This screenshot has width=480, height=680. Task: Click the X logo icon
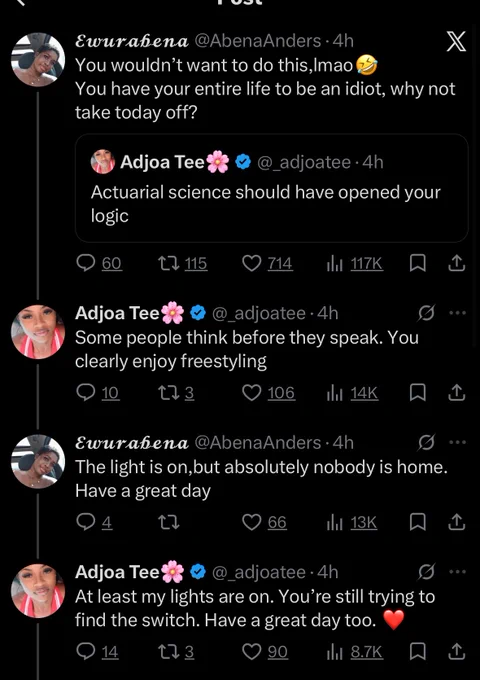456,42
